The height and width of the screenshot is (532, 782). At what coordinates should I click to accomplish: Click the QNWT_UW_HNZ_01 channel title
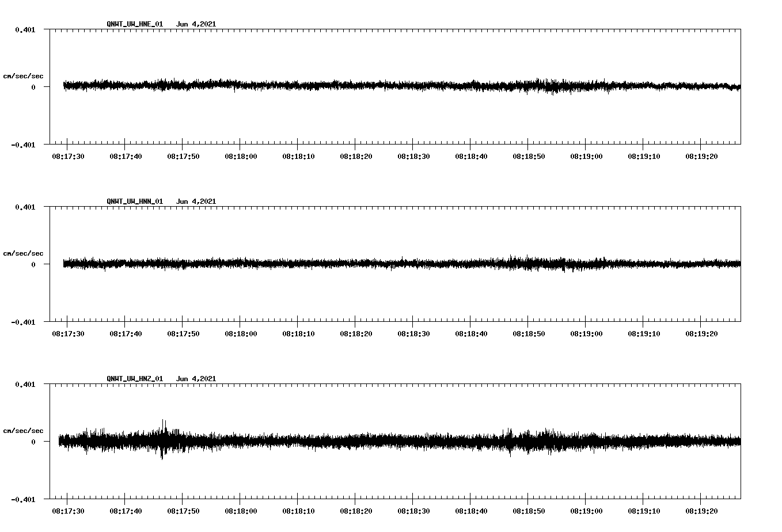click(x=135, y=379)
